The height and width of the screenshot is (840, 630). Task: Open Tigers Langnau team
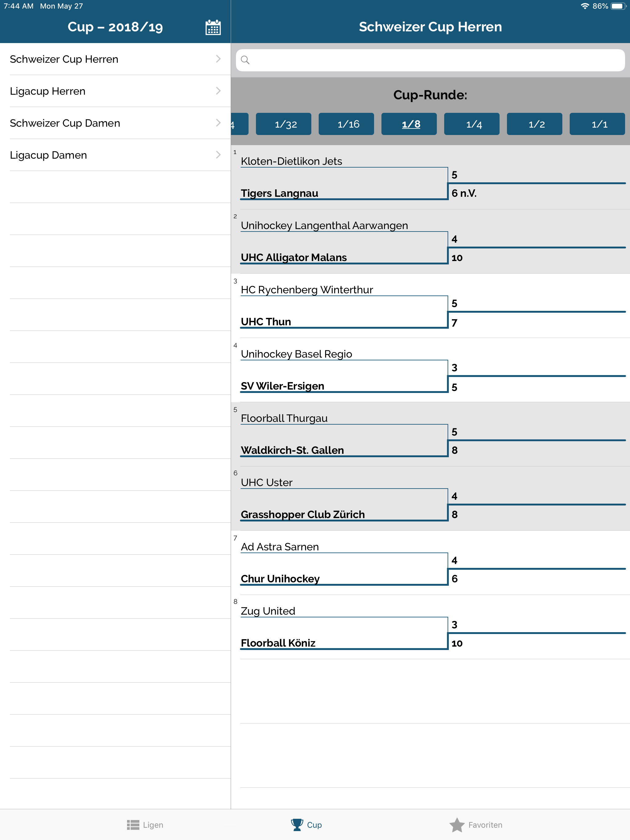click(279, 193)
